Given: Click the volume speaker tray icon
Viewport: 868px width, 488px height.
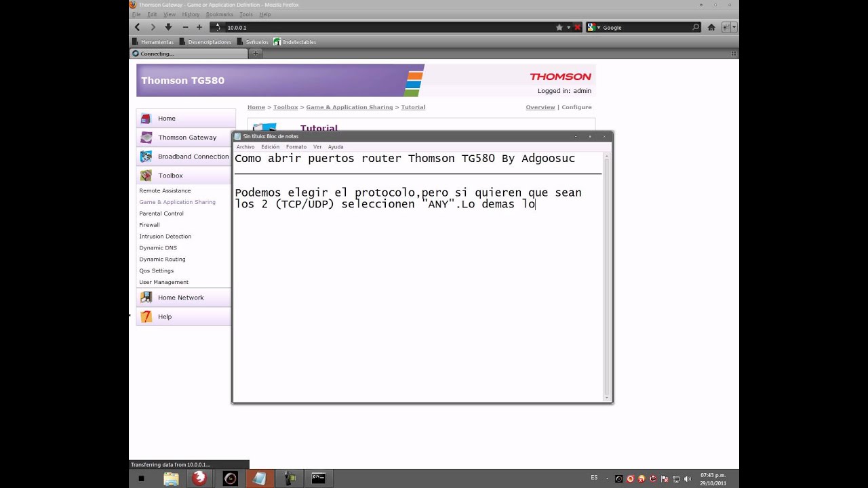Looking at the screenshot, I should pyautogui.click(x=688, y=479).
